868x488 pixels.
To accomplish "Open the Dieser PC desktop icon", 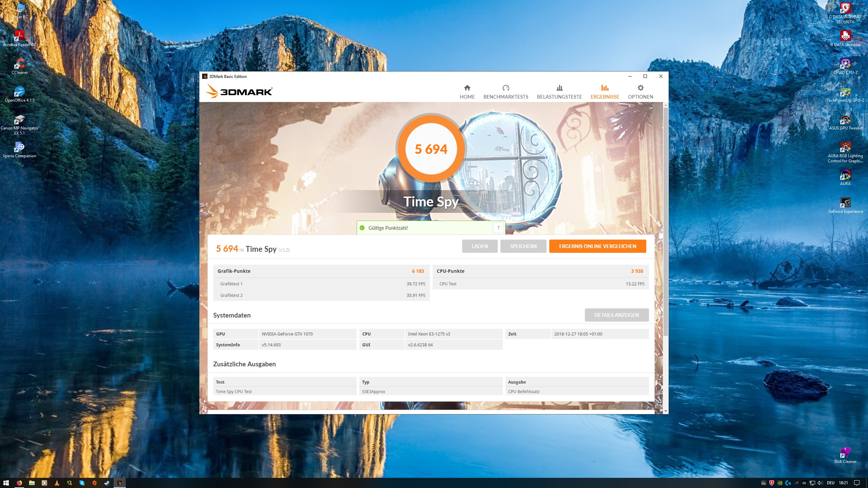I will pos(20,11).
